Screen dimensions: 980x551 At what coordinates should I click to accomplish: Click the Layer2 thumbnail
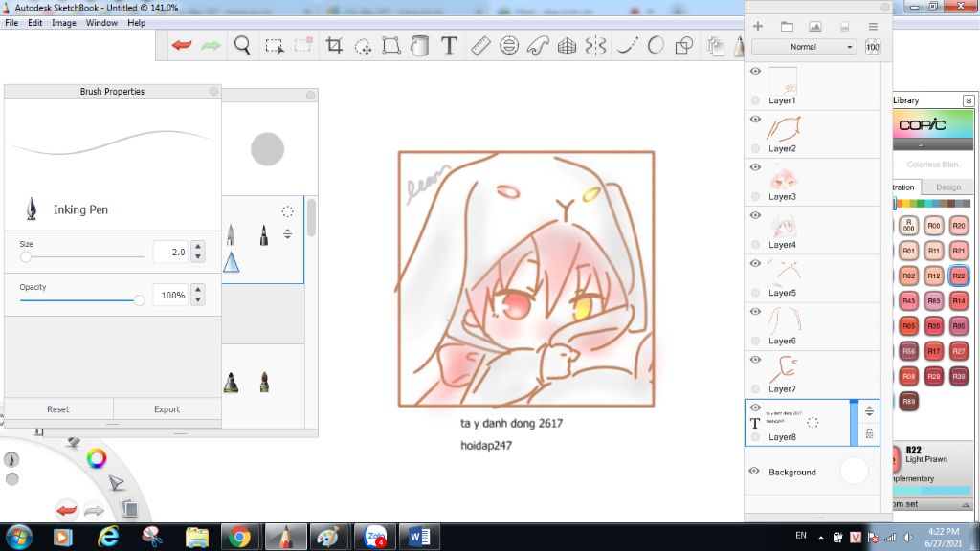pyautogui.click(x=783, y=129)
